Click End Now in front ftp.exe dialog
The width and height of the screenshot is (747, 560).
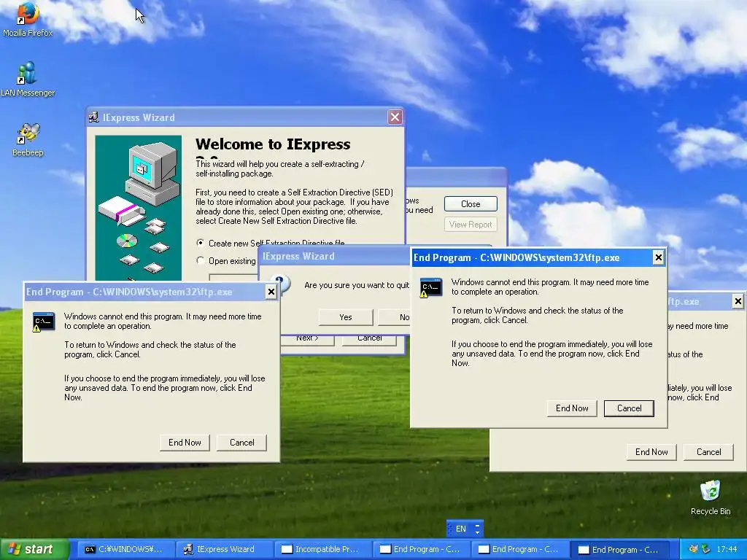572,408
